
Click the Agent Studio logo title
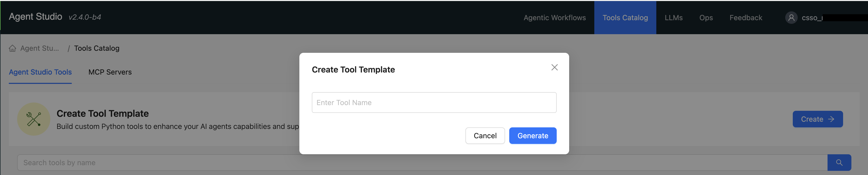(x=35, y=17)
